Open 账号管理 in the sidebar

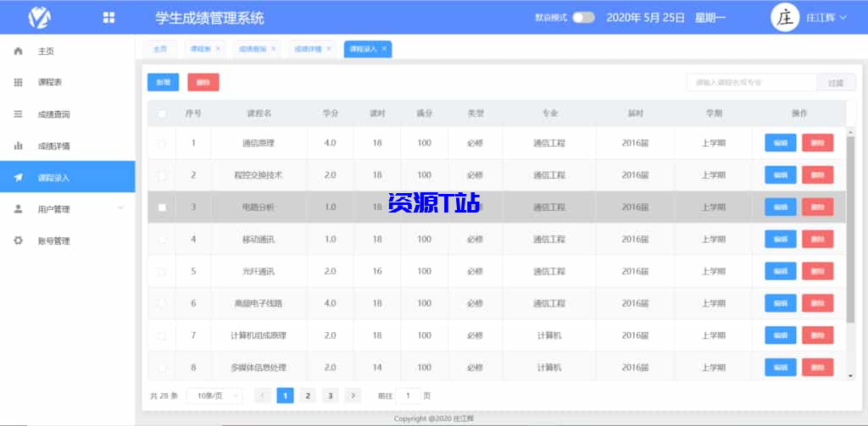click(x=68, y=241)
